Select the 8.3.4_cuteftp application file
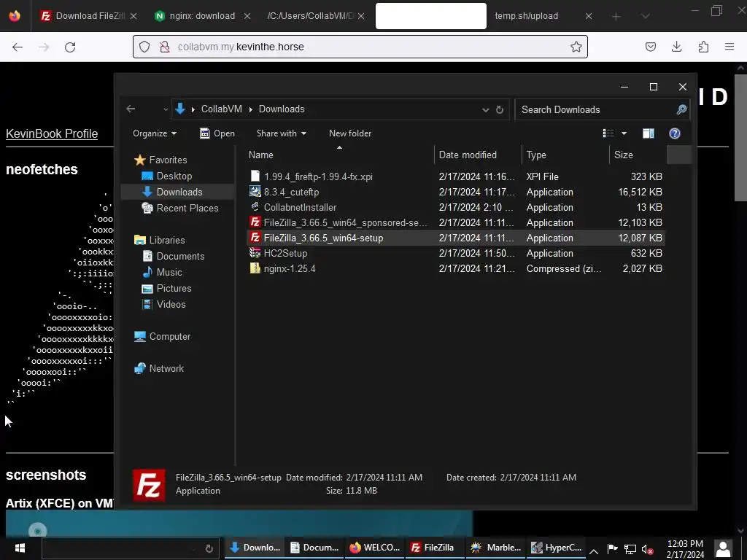 pos(455,192)
